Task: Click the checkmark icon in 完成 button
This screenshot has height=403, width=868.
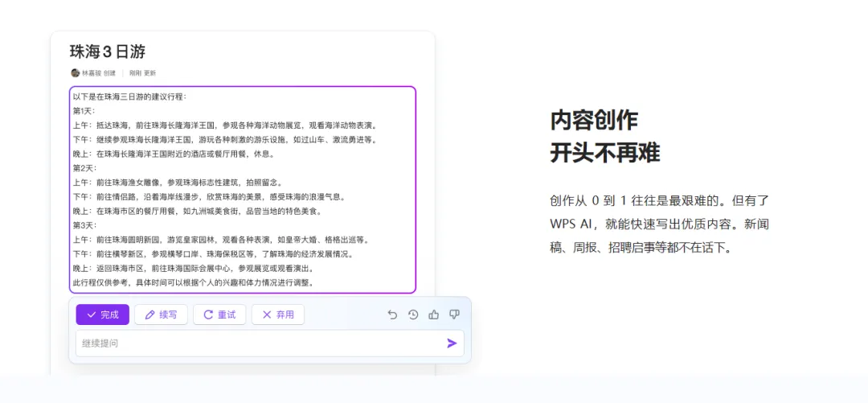Action: point(92,315)
